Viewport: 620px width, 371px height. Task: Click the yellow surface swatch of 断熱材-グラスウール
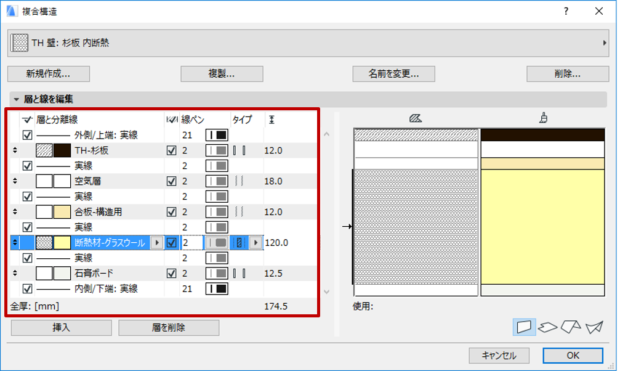point(62,242)
